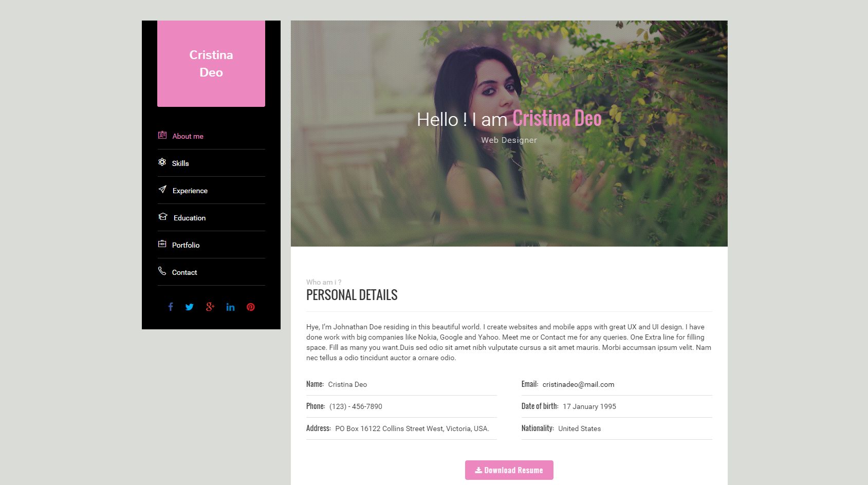
Task: Open the Experience menu item
Action: (x=211, y=191)
